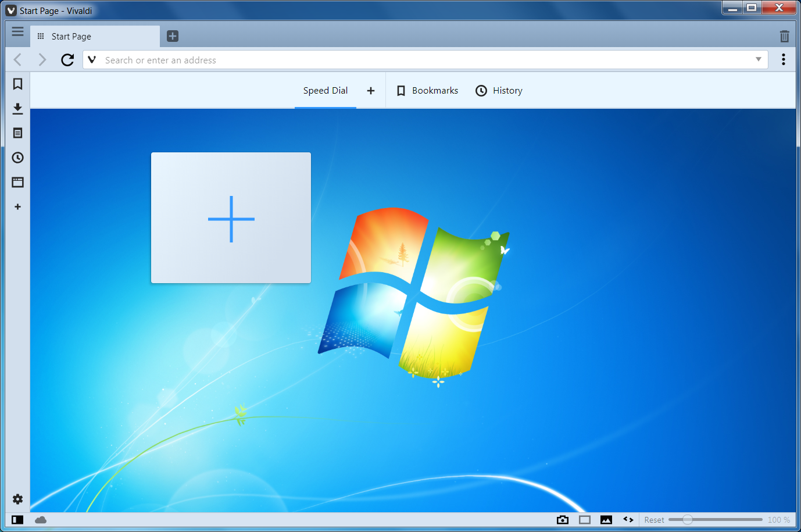
Task: Select the Start Page tab
Action: [x=95, y=36]
